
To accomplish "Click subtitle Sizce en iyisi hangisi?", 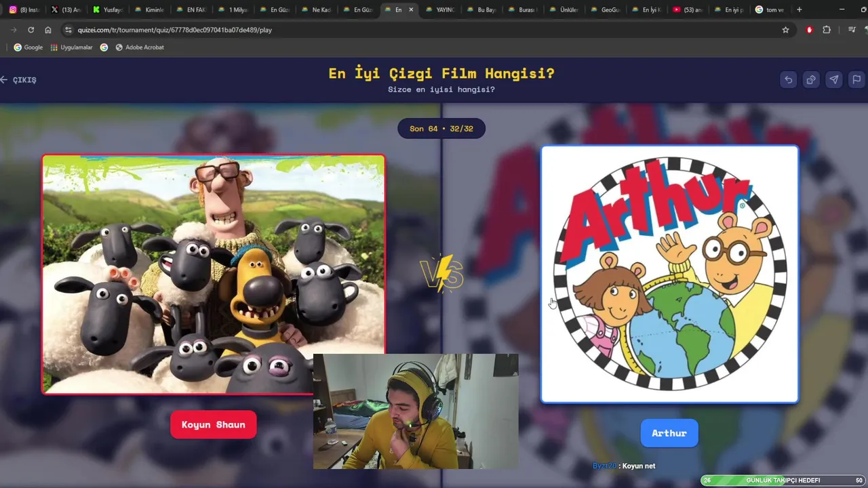I will [x=441, y=89].
